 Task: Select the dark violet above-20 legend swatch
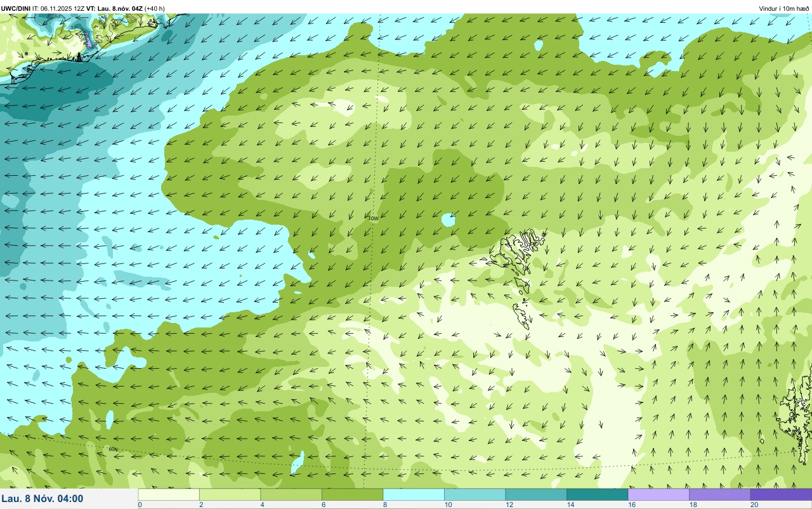[x=781, y=494]
